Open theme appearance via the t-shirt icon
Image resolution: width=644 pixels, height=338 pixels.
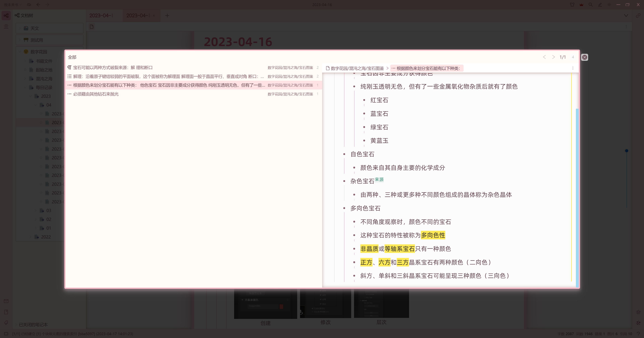(572, 5)
